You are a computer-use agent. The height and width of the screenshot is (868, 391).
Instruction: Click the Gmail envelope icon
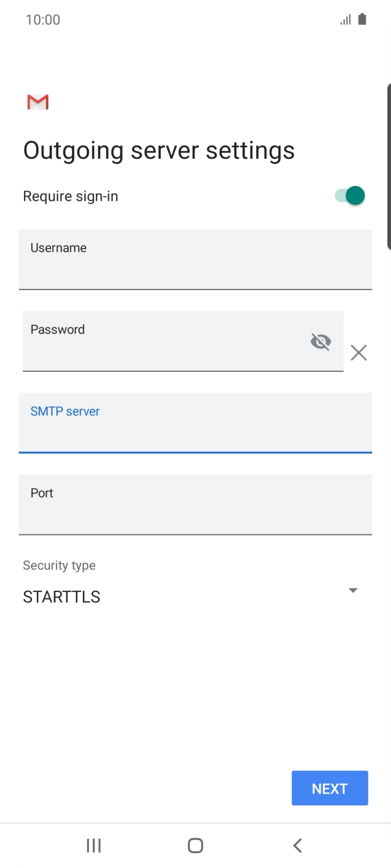[x=38, y=101]
